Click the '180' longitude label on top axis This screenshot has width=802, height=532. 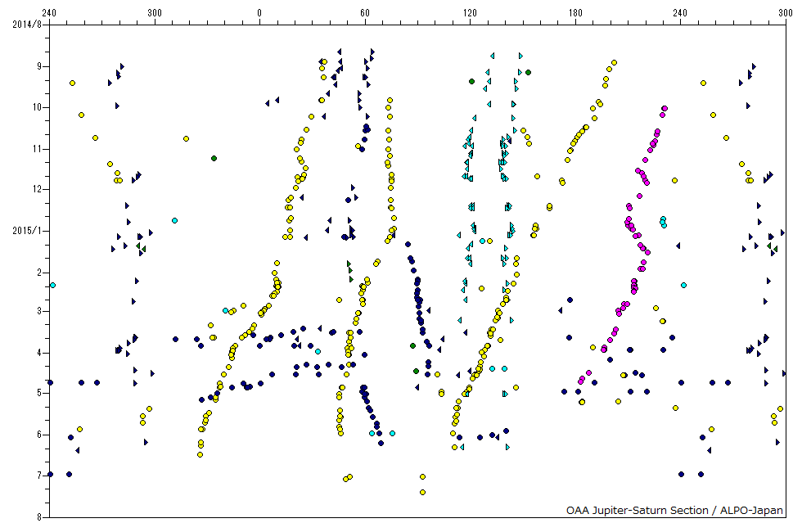[575, 13]
